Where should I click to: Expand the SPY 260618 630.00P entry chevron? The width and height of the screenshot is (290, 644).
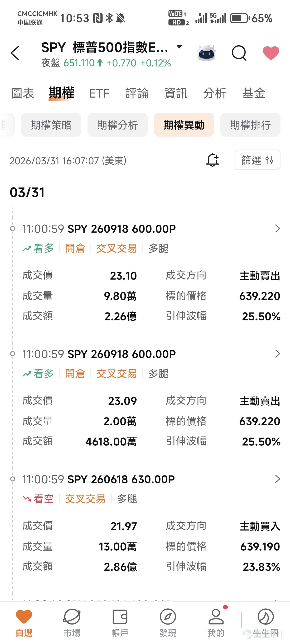277,479
